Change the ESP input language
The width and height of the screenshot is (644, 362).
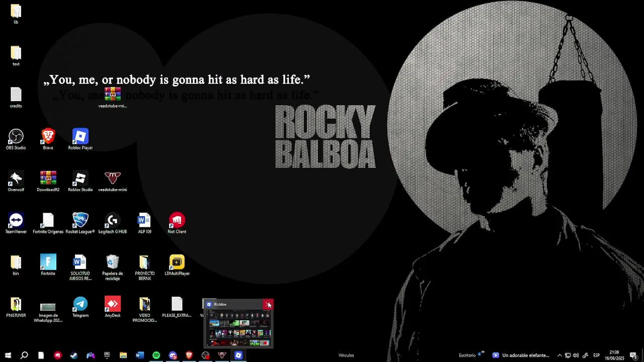coord(596,355)
